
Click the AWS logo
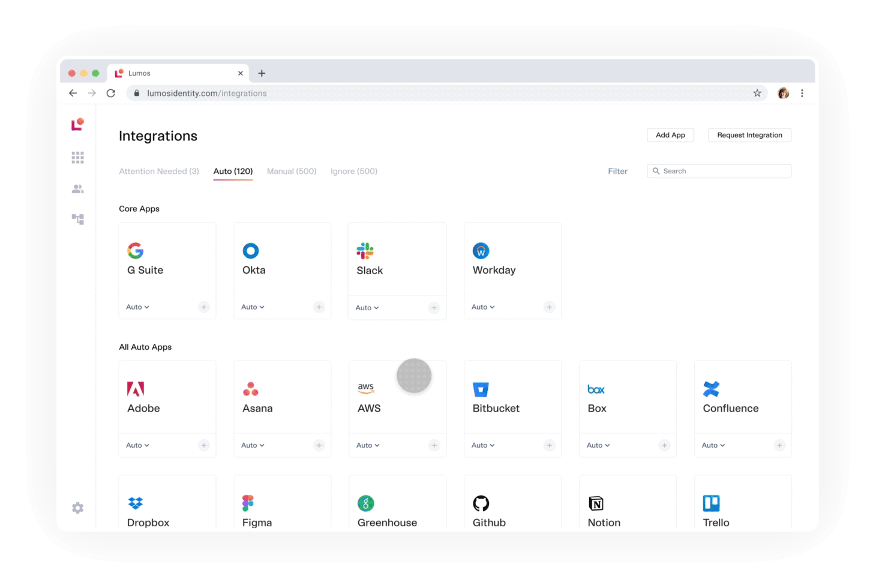[x=366, y=388]
